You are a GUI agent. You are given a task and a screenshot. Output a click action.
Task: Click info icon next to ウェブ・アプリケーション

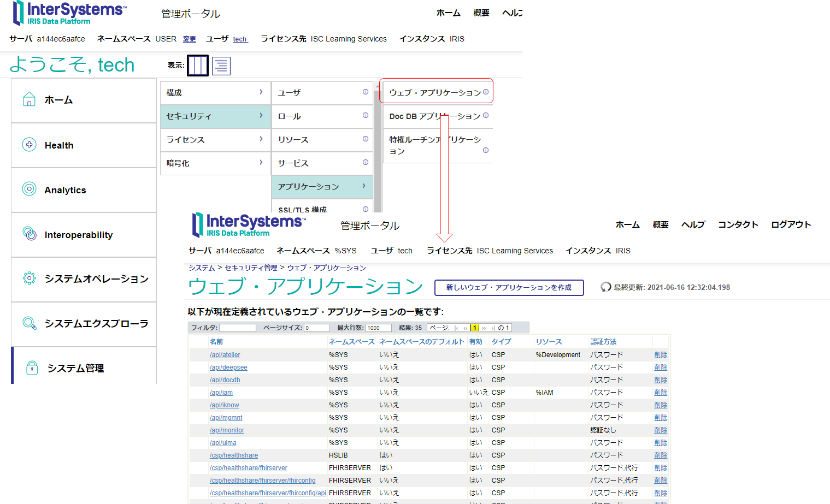click(x=486, y=92)
